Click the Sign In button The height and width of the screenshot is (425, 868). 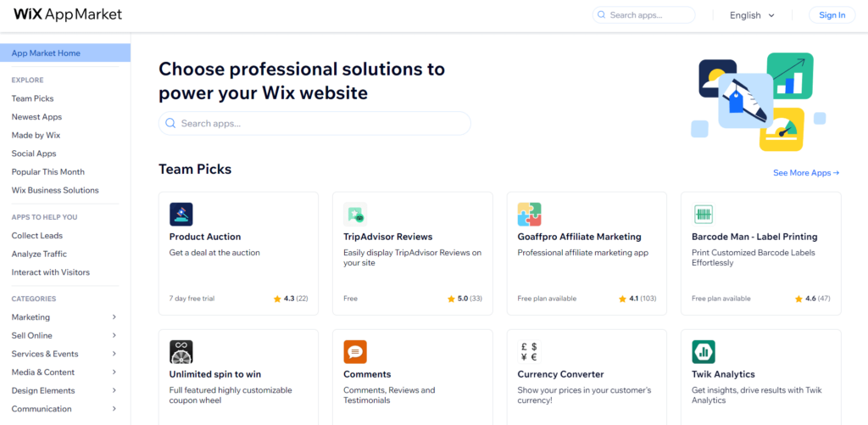click(x=832, y=15)
